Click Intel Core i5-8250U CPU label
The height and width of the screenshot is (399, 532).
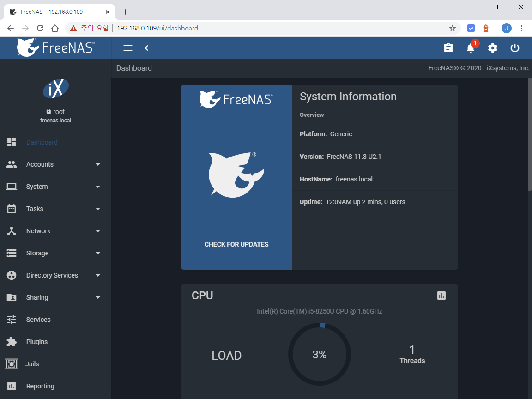click(x=319, y=311)
